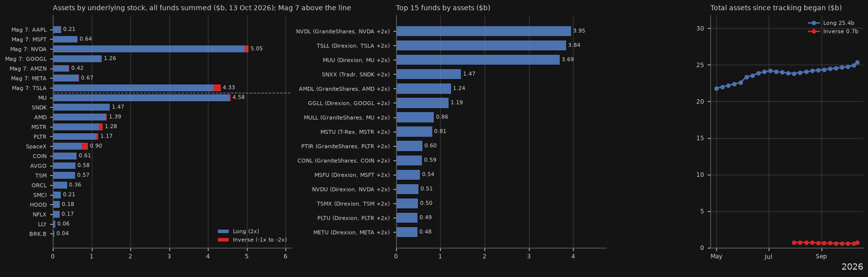Select the 'Mag 7: MSFT' axis label
868x277 pixels.
tap(29, 40)
